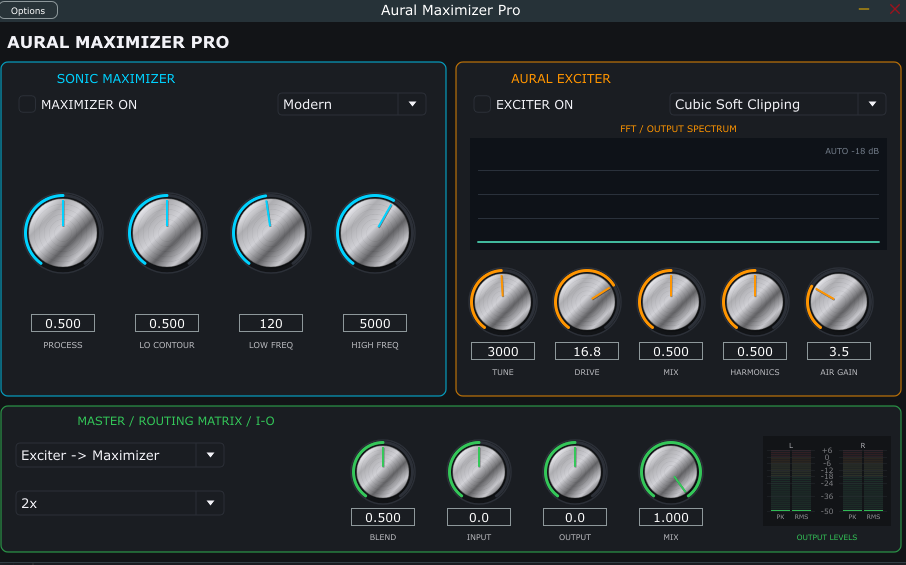Click the HARMONICS value field
Viewport: 906px width, 565px height.
[x=755, y=351]
